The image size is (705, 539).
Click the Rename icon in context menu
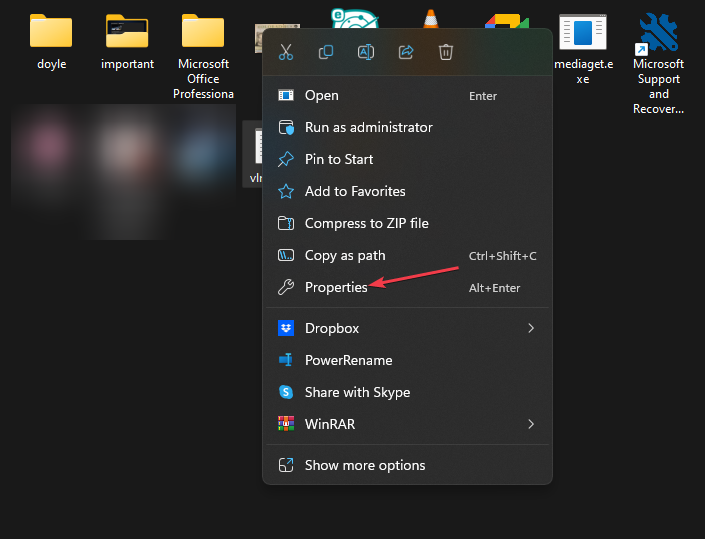(x=366, y=52)
